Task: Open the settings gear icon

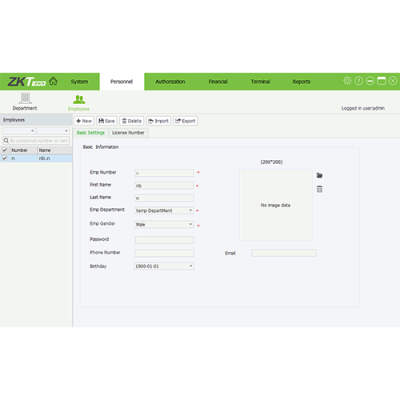Action: point(347,81)
